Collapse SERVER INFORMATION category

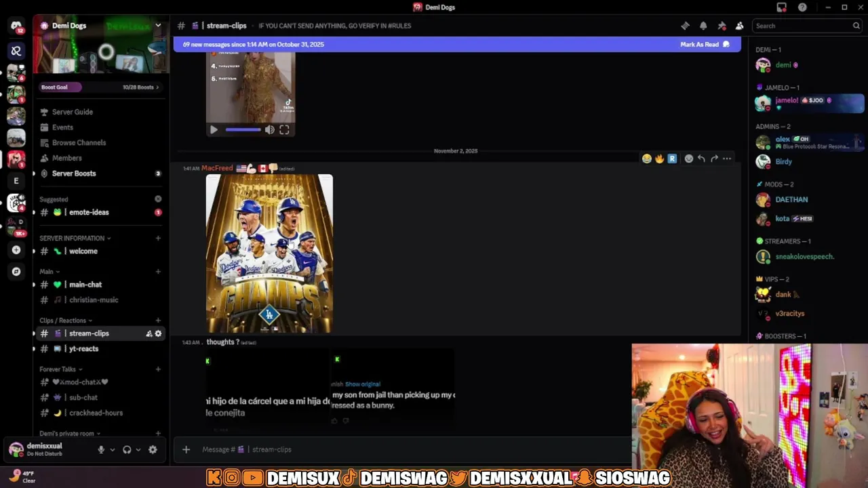[75, 238]
